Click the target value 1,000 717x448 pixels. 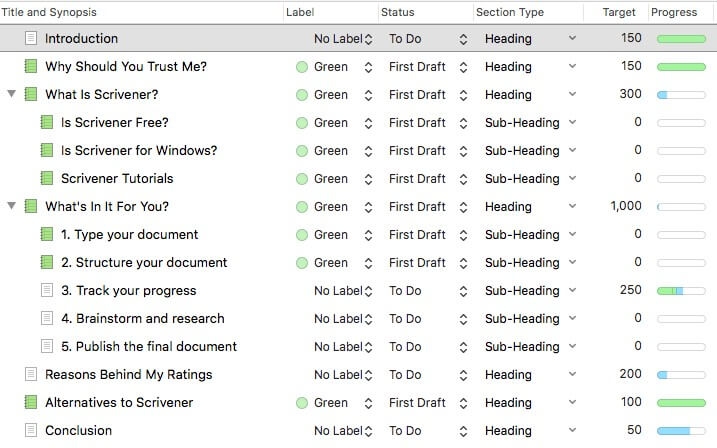626,206
